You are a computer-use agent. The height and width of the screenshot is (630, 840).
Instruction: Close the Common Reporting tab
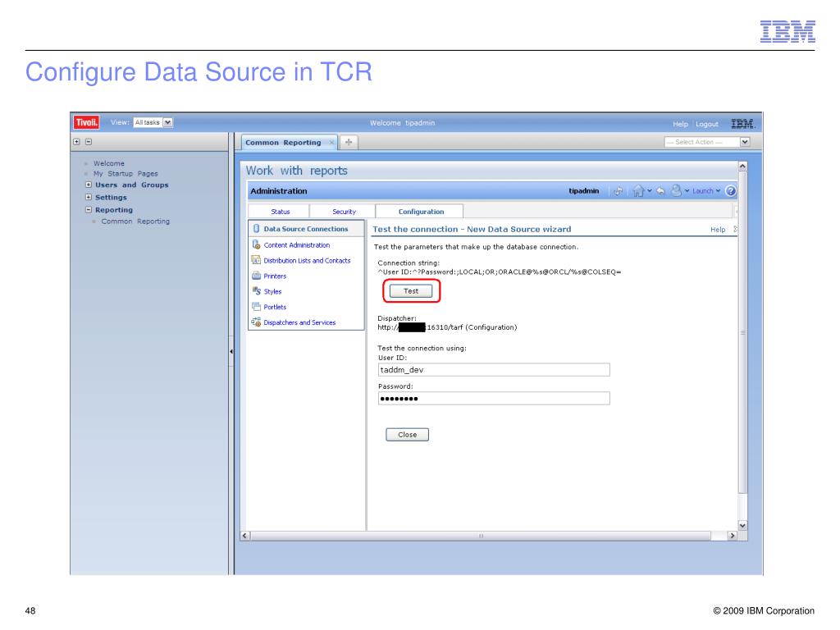[x=331, y=142]
